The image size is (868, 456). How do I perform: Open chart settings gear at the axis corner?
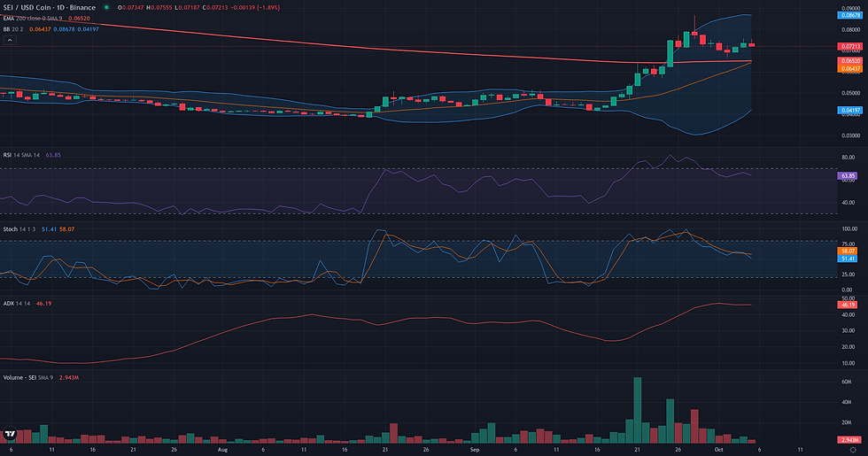click(853, 450)
